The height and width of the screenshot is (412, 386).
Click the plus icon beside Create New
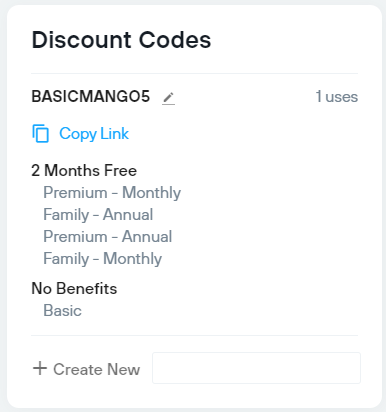point(40,368)
